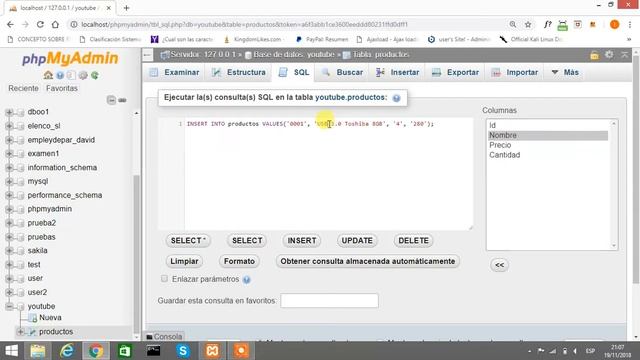
Task: Click page settings gear in top breadcrumb bar
Action: pyautogui.click(x=609, y=54)
